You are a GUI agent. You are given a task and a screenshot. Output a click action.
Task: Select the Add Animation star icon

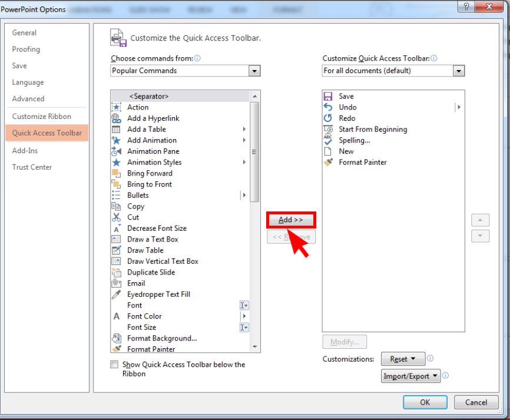(116, 140)
